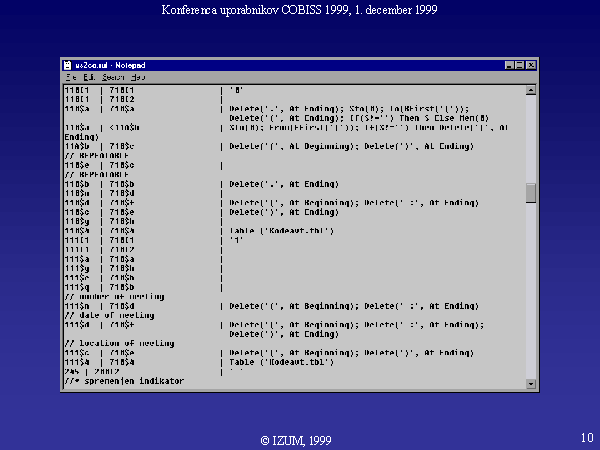Click the '© IZUM, 1999' footer text
The image size is (600, 450).
pos(296,439)
